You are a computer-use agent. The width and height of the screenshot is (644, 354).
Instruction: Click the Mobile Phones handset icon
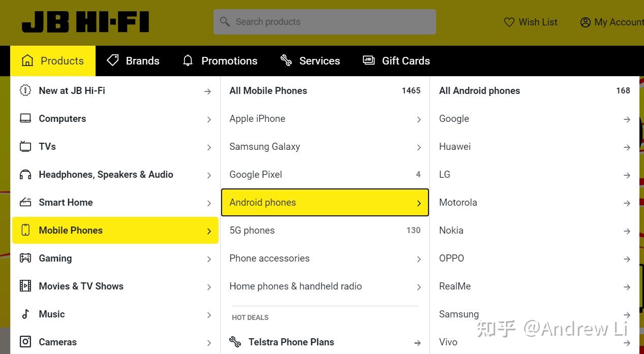pyautogui.click(x=25, y=230)
